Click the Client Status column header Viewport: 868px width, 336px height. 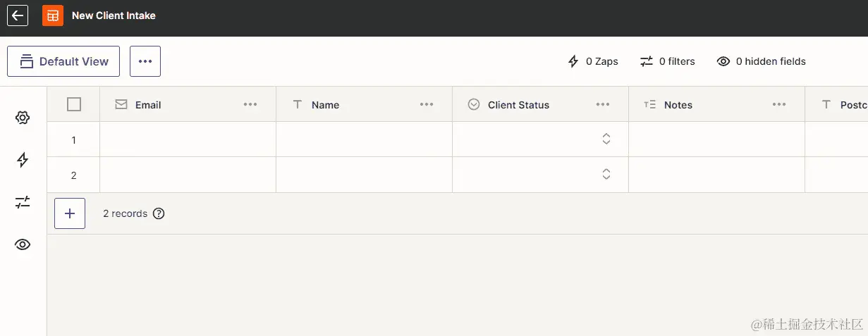point(541,104)
